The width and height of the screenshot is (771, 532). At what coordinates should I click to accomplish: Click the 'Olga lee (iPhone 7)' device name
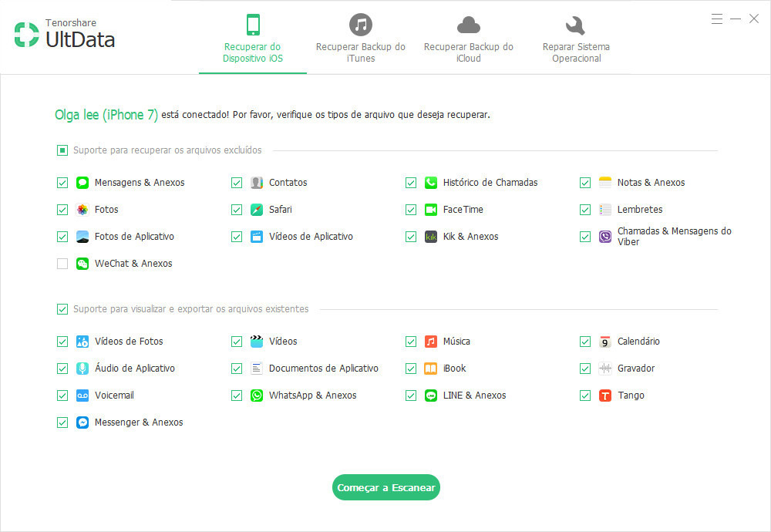click(x=106, y=115)
